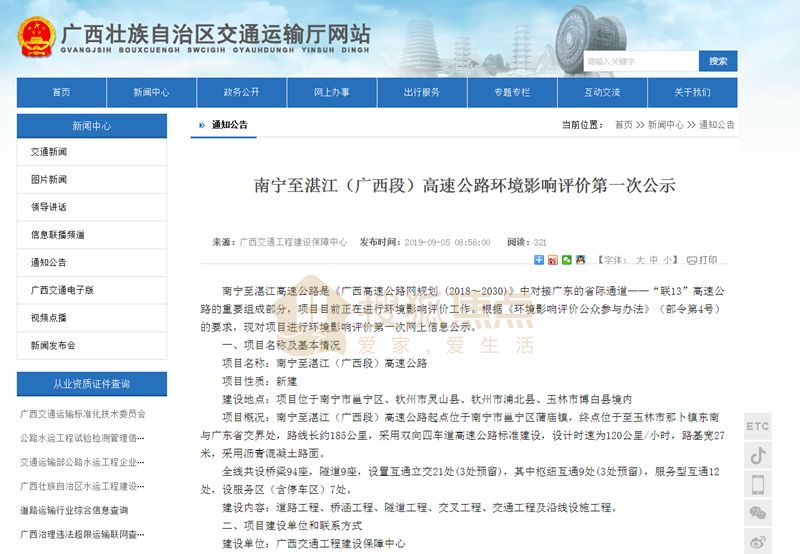The image size is (800, 554).
Task: Click the blue plus share icon
Action: tap(540, 260)
